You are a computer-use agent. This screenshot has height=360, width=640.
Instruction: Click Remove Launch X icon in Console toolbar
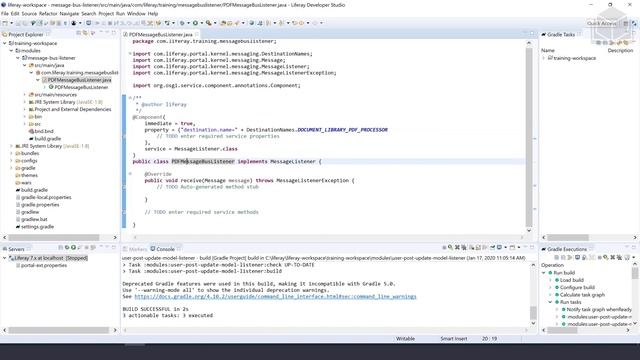click(x=457, y=247)
